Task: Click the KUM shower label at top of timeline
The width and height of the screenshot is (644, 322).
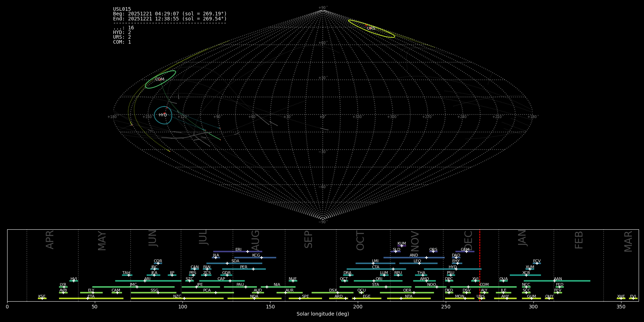Action: click(x=401, y=244)
